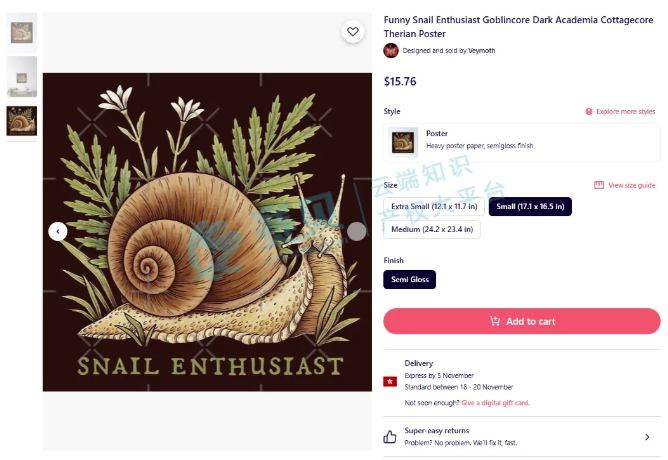Click the delivery country flag icon
The image size is (668, 460).
(x=390, y=381)
